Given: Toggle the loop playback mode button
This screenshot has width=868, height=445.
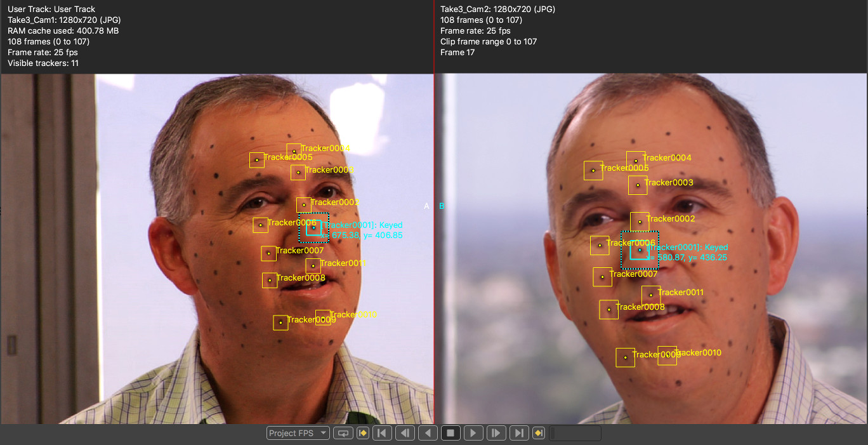Looking at the screenshot, I should click(x=343, y=433).
